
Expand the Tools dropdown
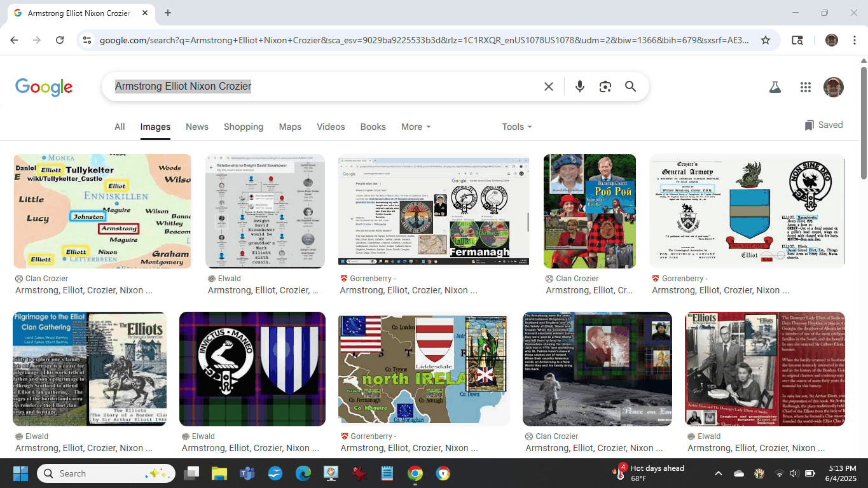tap(516, 127)
